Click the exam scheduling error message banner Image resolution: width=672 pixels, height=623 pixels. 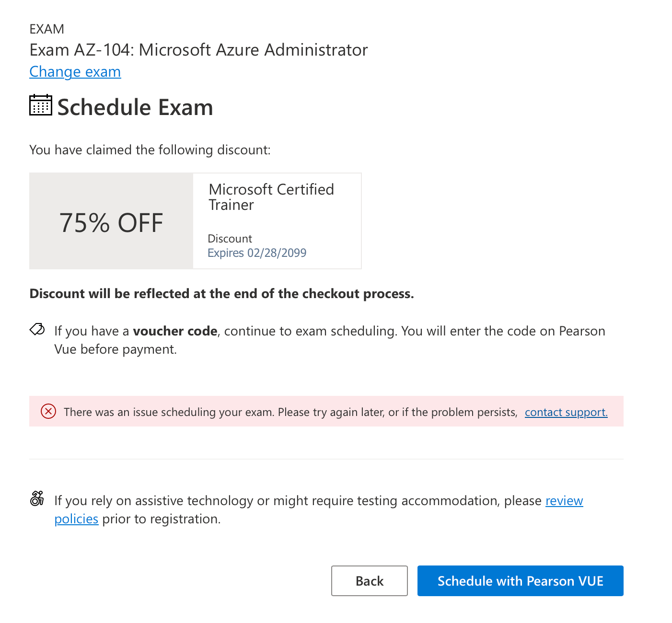pos(326,411)
